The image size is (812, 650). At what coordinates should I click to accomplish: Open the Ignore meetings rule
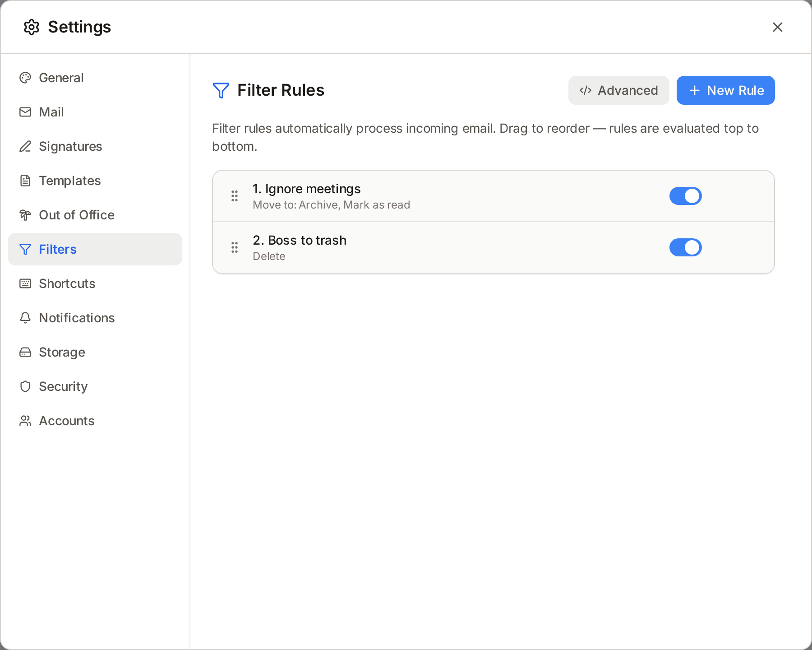coord(307,189)
